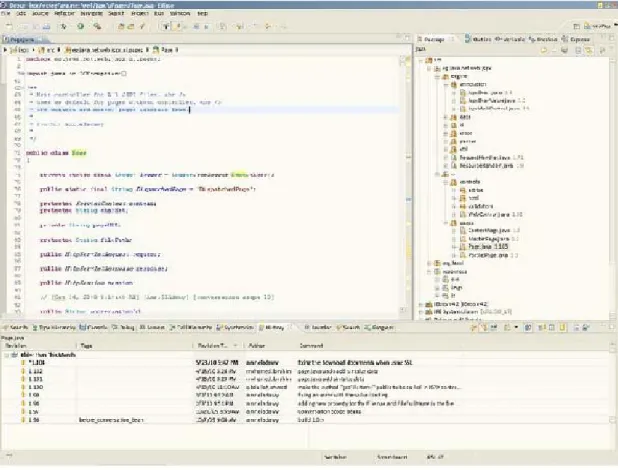
Task: Expand the util package in tree
Action: pyautogui.click(x=446, y=149)
